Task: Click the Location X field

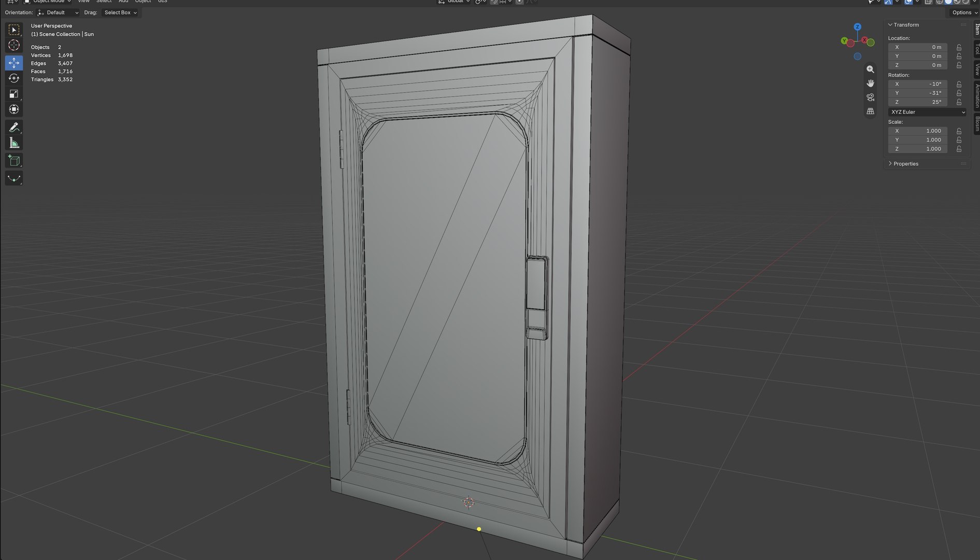Action: click(x=918, y=47)
